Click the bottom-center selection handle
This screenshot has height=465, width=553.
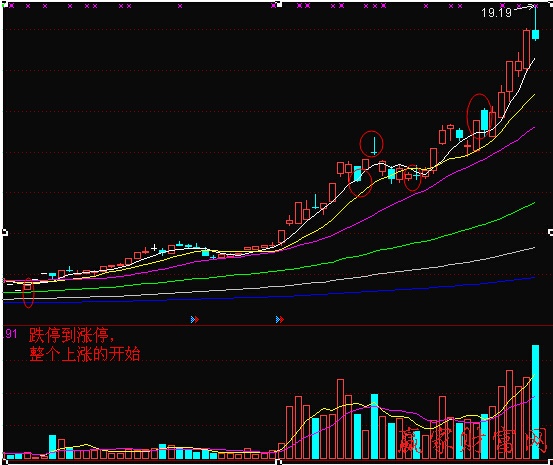[278, 461]
